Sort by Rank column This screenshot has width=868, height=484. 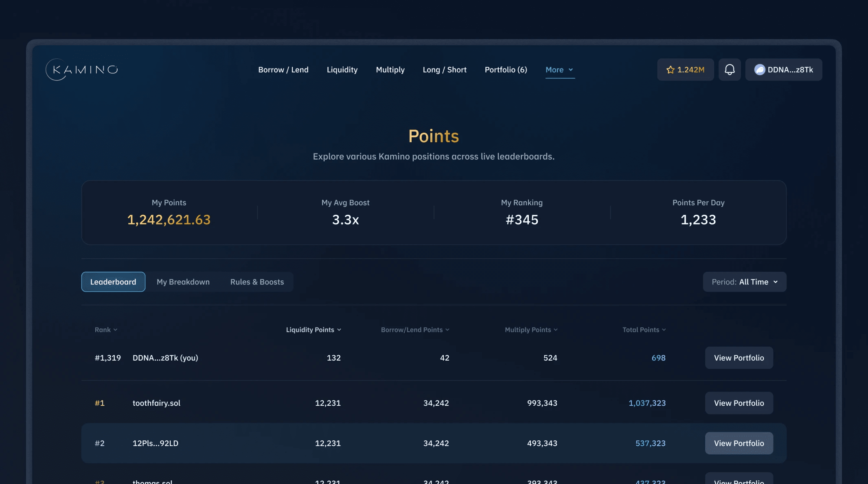[x=106, y=330]
